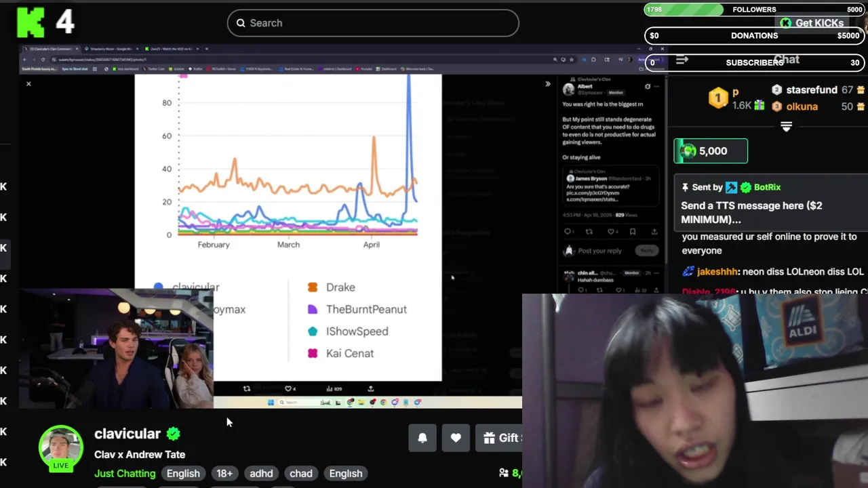Open the more options menu on Albert's post
This screenshot has width=868, height=488.
pos(657,87)
